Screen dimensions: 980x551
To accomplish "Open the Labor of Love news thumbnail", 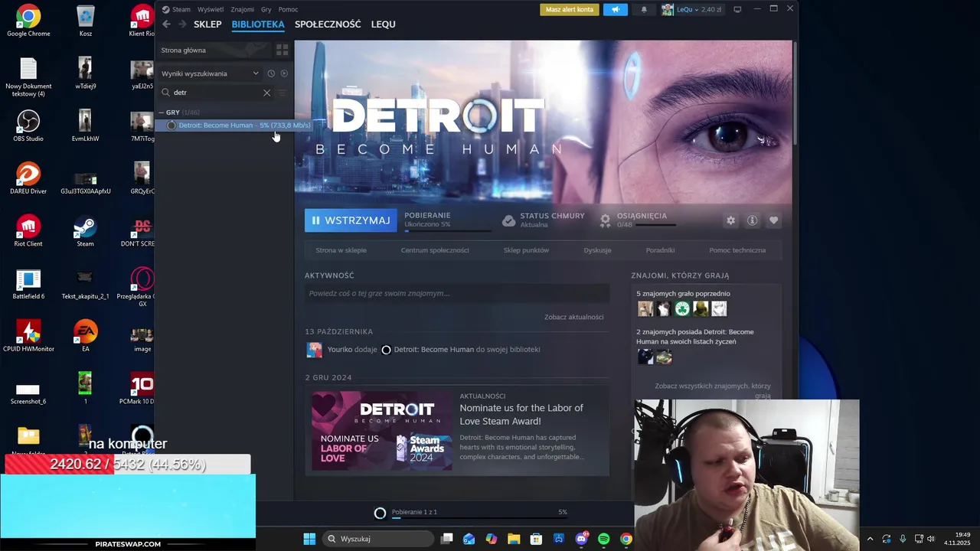I will coord(382,431).
